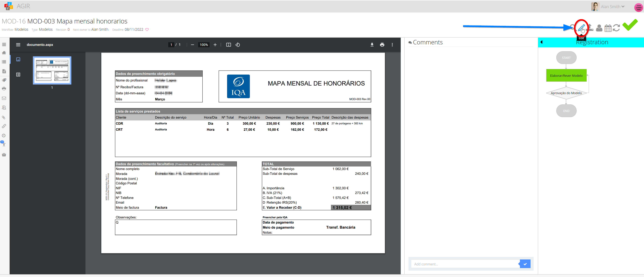Toggle the PDF viewer sidebar menu
The width and height of the screenshot is (644, 277).
pyautogui.click(x=18, y=45)
